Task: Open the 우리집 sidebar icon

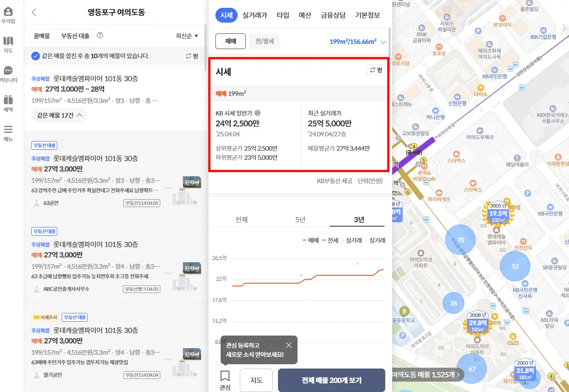Action: click(x=8, y=15)
